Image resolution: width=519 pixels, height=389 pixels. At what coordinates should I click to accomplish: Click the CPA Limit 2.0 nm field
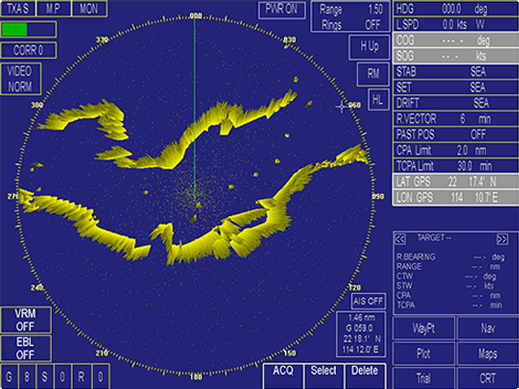(455, 150)
